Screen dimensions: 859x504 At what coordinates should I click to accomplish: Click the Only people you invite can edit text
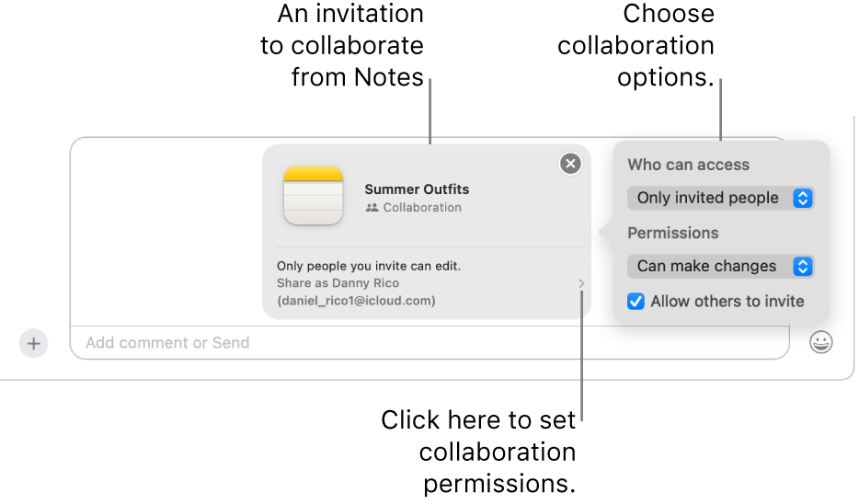pyautogui.click(x=368, y=266)
